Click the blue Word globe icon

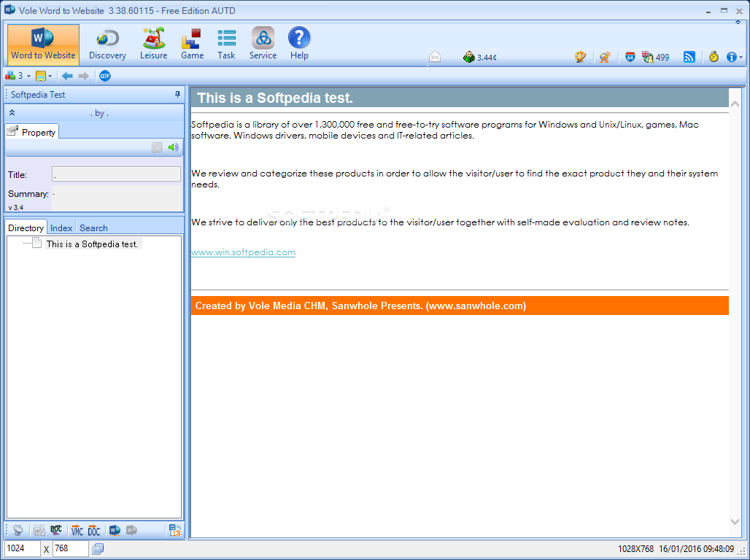115,530
